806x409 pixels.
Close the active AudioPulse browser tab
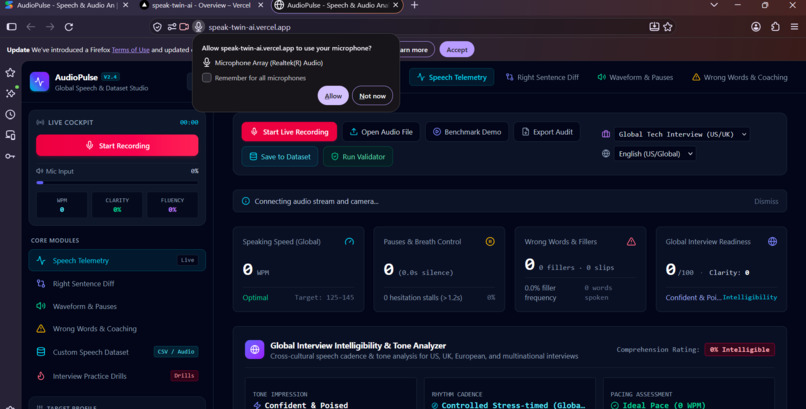[x=395, y=5]
